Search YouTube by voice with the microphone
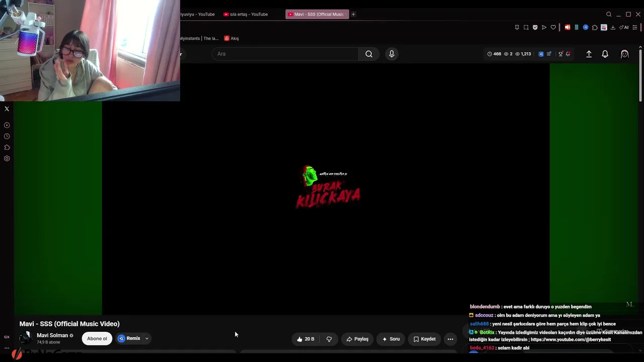The image size is (644, 362). [391, 54]
